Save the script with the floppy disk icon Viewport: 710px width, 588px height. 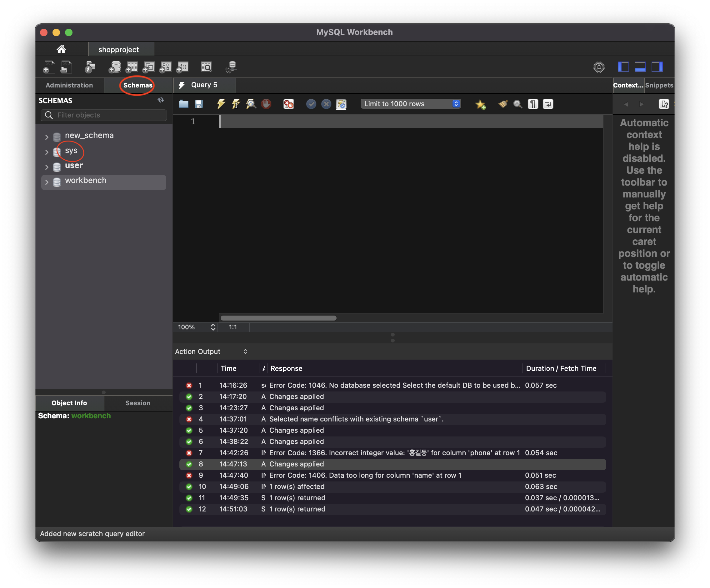199,104
